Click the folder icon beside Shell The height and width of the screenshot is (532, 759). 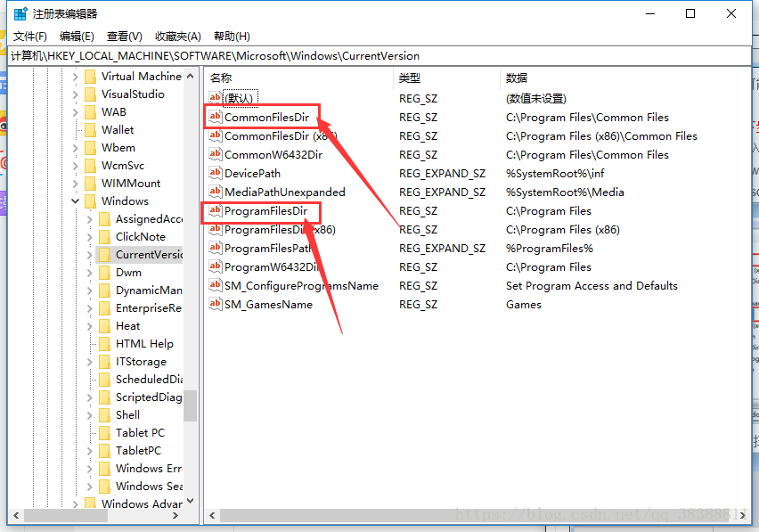click(x=105, y=414)
